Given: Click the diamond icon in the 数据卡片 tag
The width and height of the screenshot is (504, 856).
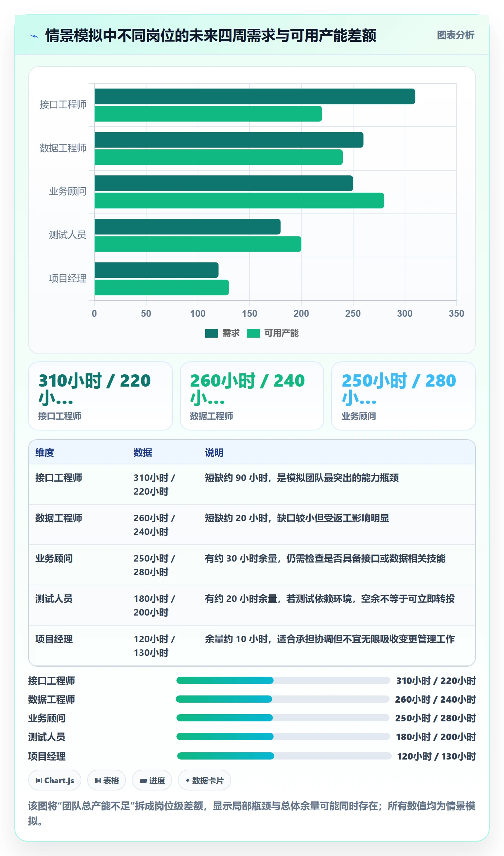Looking at the screenshot, I should click(188, 780).
